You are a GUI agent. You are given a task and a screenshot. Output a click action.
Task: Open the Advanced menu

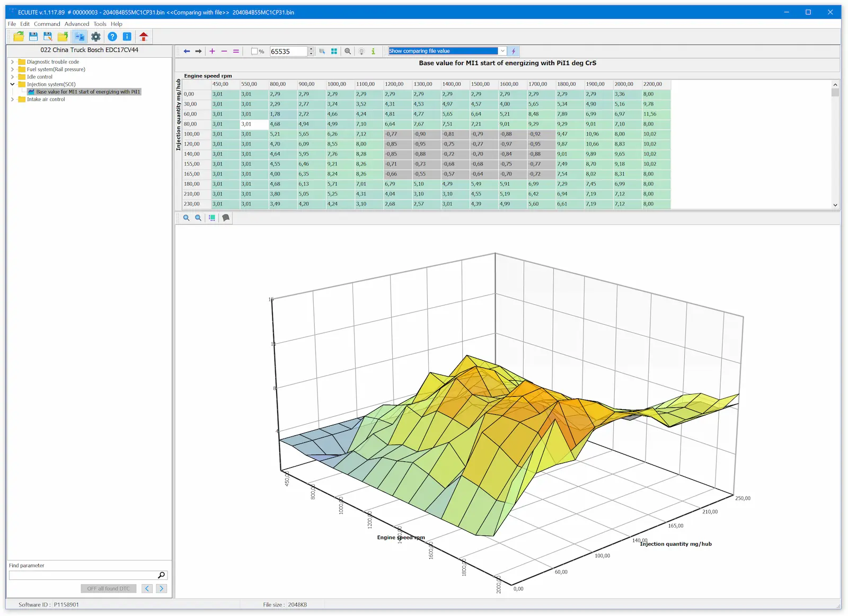(x=77, y=24)
